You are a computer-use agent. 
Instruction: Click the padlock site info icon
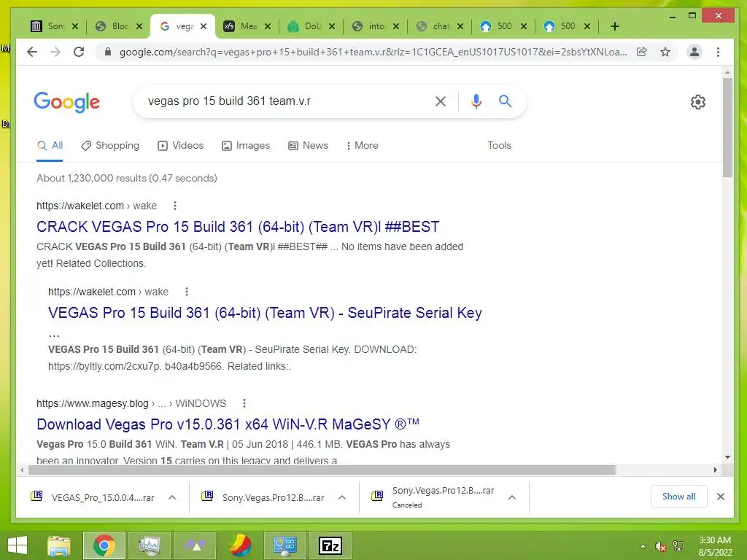click(x=108, y=52)
